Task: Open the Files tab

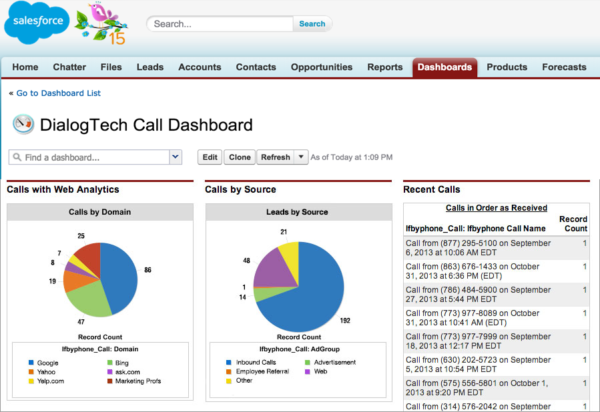Action: coord(111,67)
